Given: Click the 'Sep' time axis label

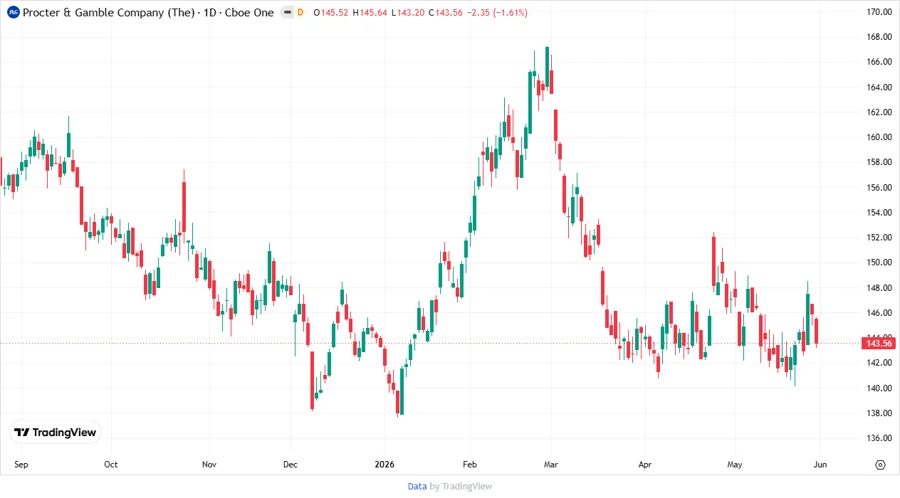Looking at the screenshot, I should point(21,464).
